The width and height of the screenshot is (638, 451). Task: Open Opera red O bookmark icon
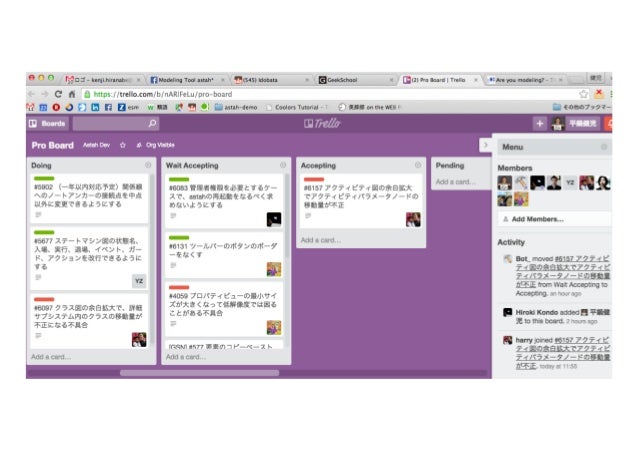coord(56,107)
